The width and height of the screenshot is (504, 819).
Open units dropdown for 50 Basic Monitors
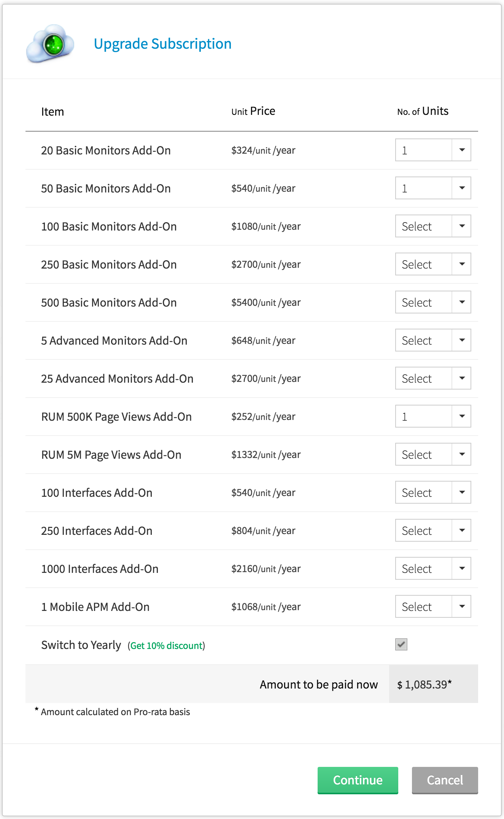[433, 188]
